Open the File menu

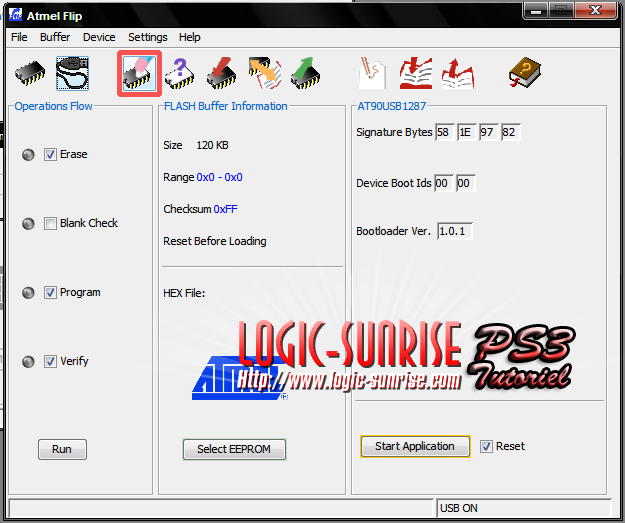[x=19, y=37]
